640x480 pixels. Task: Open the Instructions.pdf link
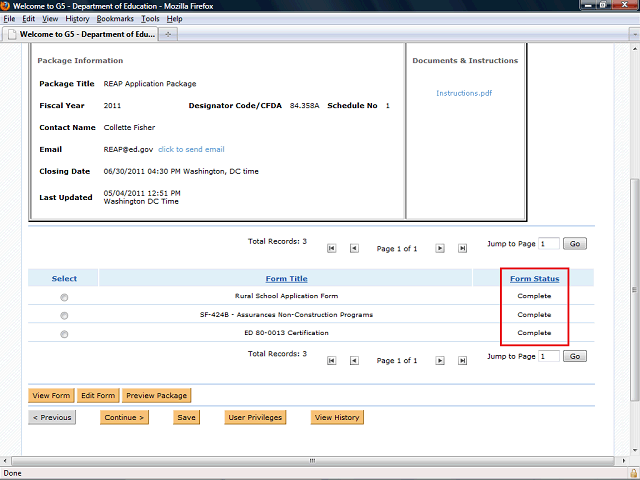464,93
